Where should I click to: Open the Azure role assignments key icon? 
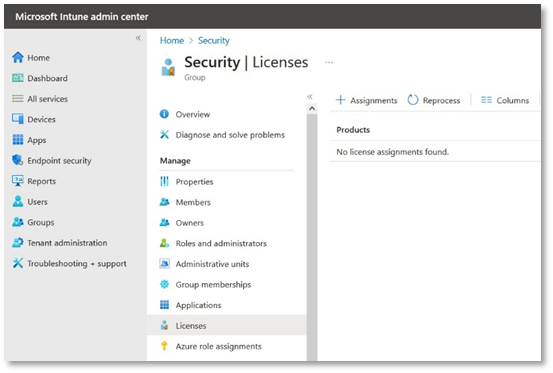point(164,346)
